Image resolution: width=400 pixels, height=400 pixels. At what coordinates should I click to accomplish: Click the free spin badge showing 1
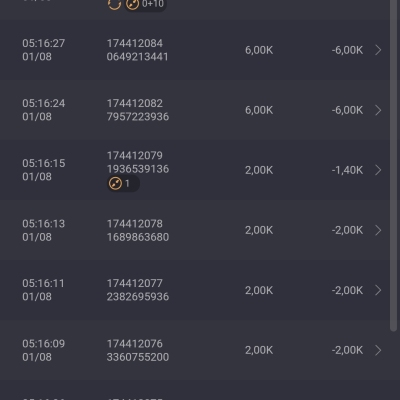point(123,183)
